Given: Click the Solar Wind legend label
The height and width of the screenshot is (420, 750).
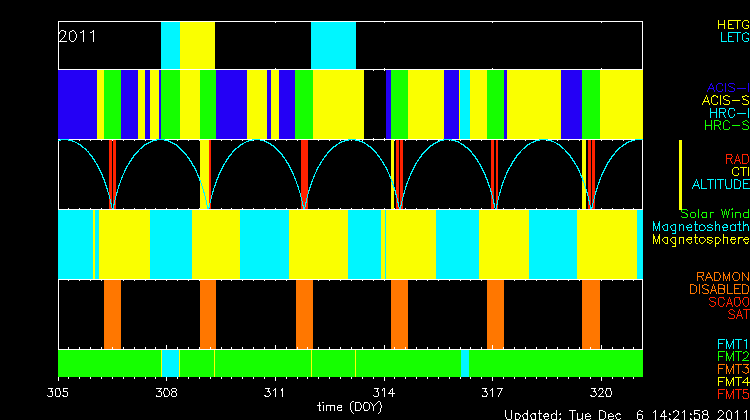Looking at the screenshot, I should [x=714, y=214].
